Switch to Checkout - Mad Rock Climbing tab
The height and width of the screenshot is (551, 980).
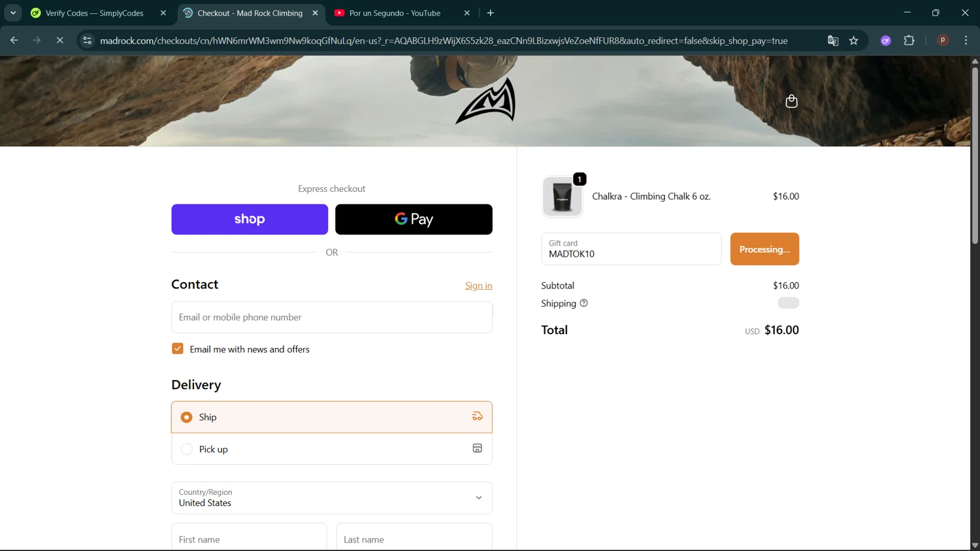(x=251, y=13)
